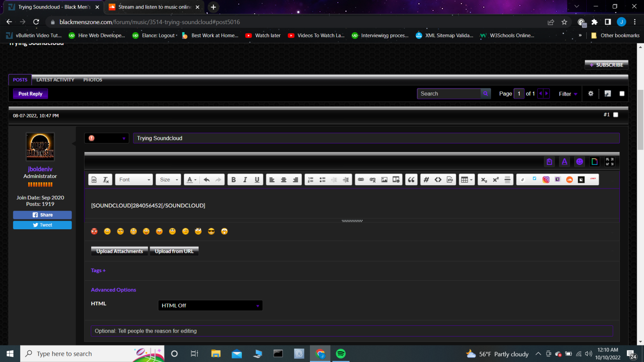Click the insert image icon
644x362 pixels.
point(384,180)
